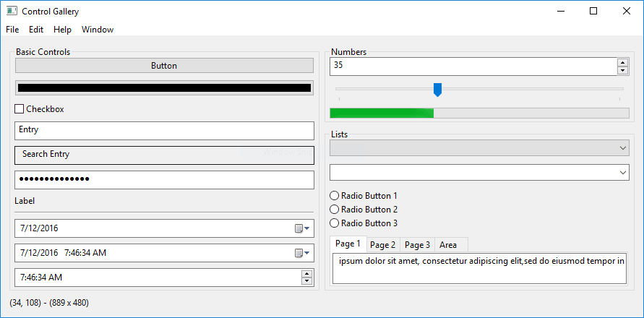The height and width of the screenshot is (318, 644).
Task: Click the Control Gallery app icon in title bar
Action: coord(12,11)
